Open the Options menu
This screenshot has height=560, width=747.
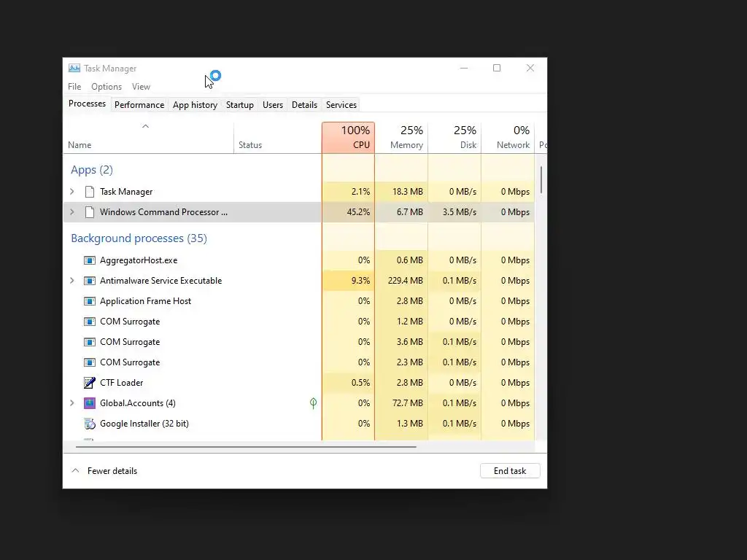click(x=107, y=87)
